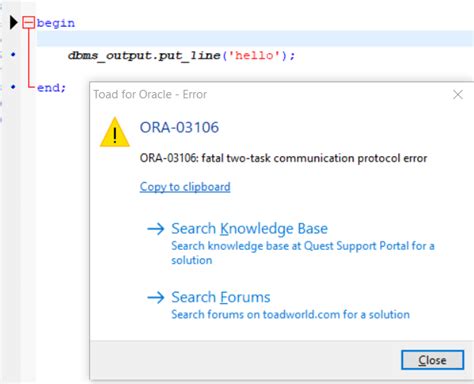Click the toadworld.com forums description text

pyautogui.click(x=290, y=314)
